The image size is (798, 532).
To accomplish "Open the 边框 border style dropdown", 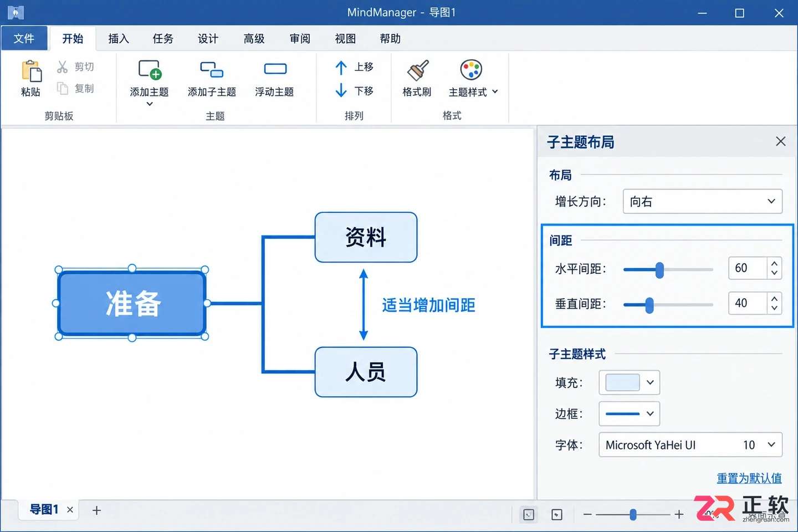I will coord(630,413).
